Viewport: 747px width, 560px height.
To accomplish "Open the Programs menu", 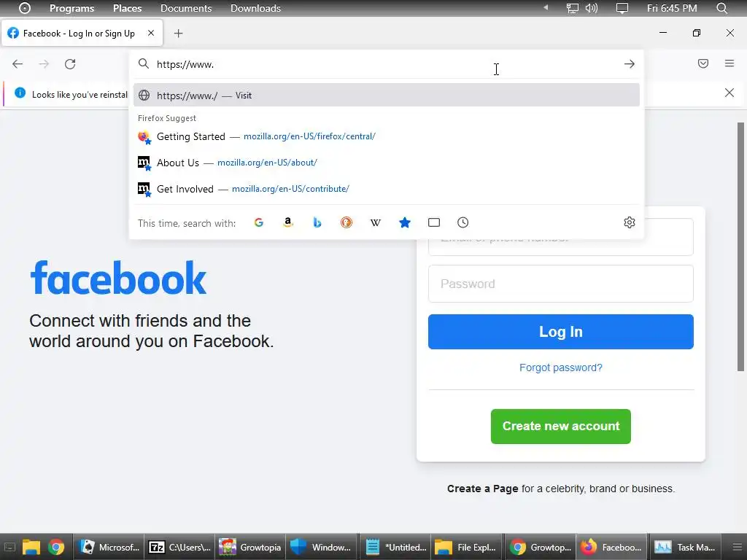I will point(72,8).
